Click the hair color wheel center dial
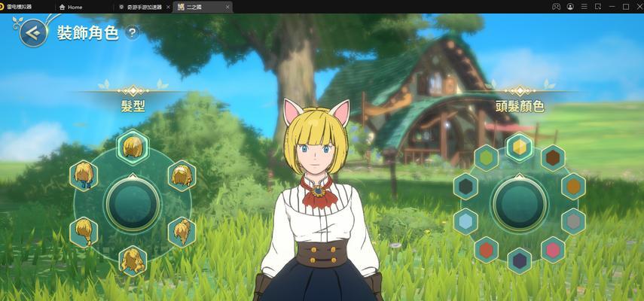 (520, 204)
